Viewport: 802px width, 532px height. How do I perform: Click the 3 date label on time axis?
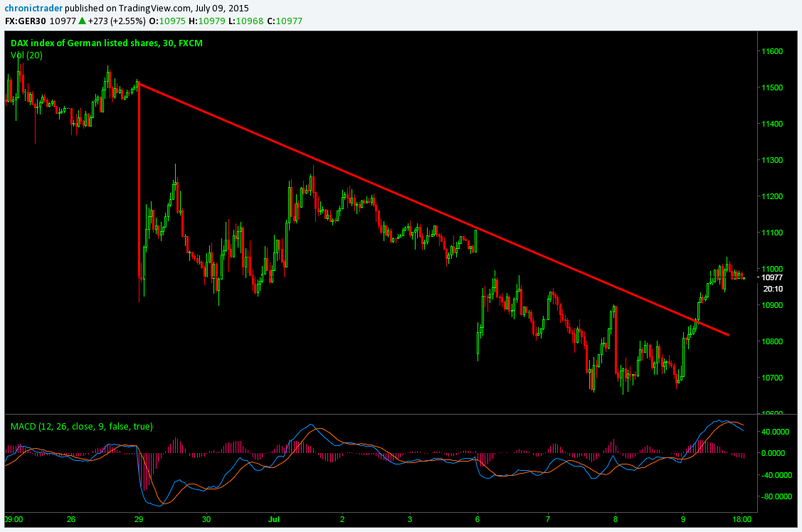pyautogui.click(x=410, y=519)
